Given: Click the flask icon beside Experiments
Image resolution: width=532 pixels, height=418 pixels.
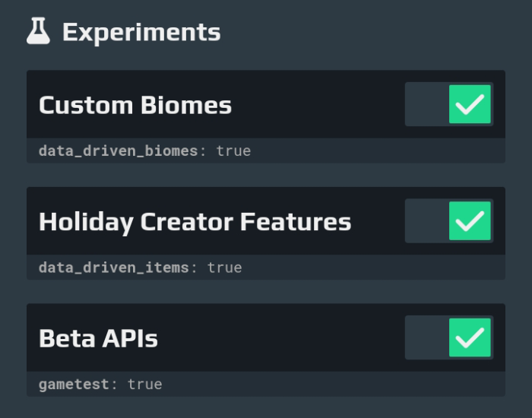Looking at the screenshot, I should click(38, 31).
